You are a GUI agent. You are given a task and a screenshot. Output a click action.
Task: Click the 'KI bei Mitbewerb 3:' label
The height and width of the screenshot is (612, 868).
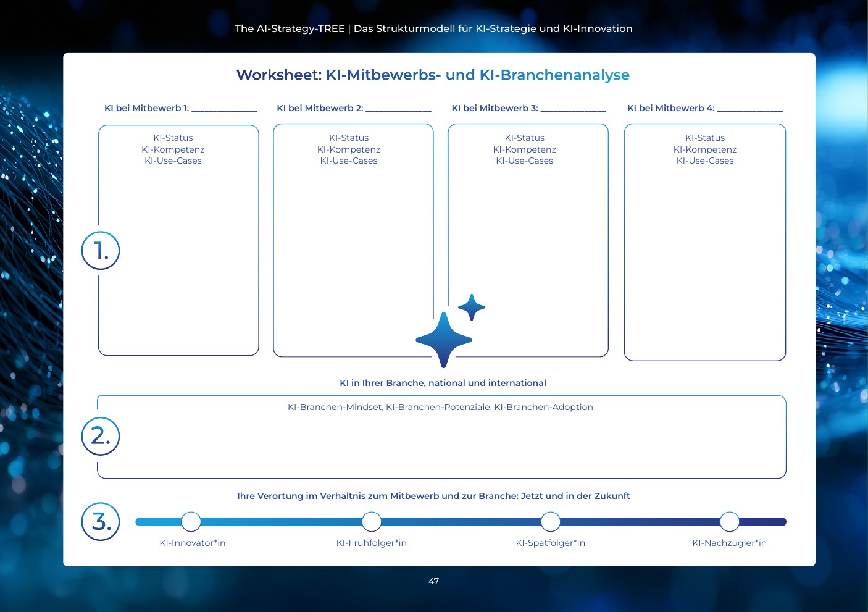click(495, 108)
